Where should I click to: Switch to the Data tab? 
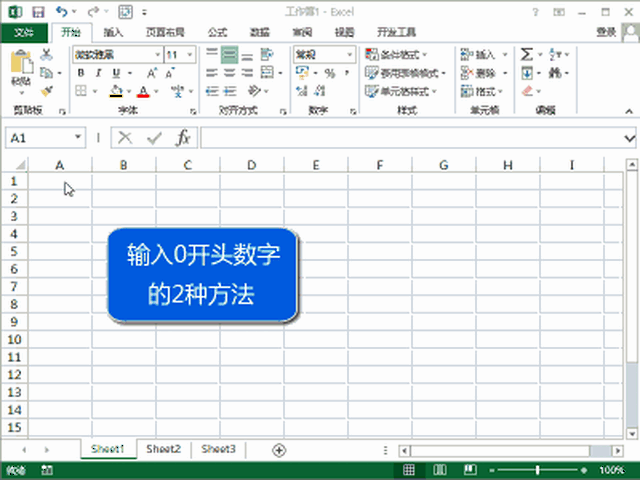(260, 32)
